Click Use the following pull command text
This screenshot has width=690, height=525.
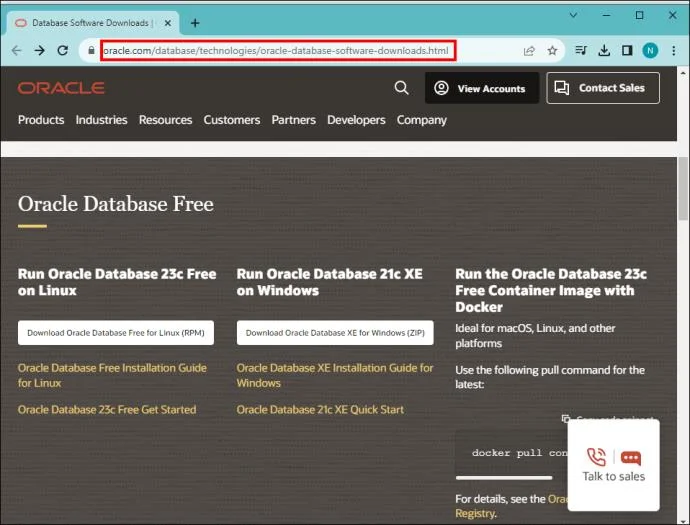550,377
